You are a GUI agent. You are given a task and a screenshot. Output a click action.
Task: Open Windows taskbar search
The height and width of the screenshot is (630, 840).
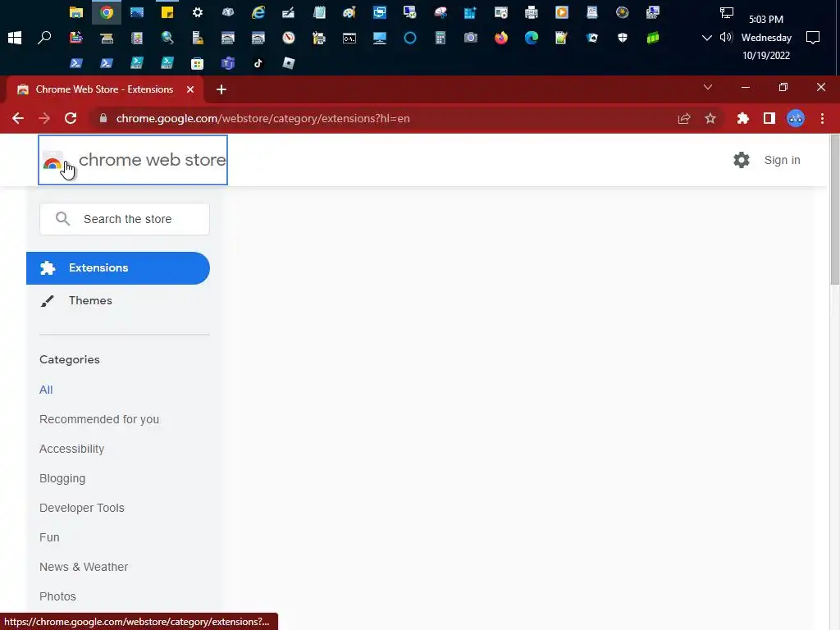click(44, 38)
